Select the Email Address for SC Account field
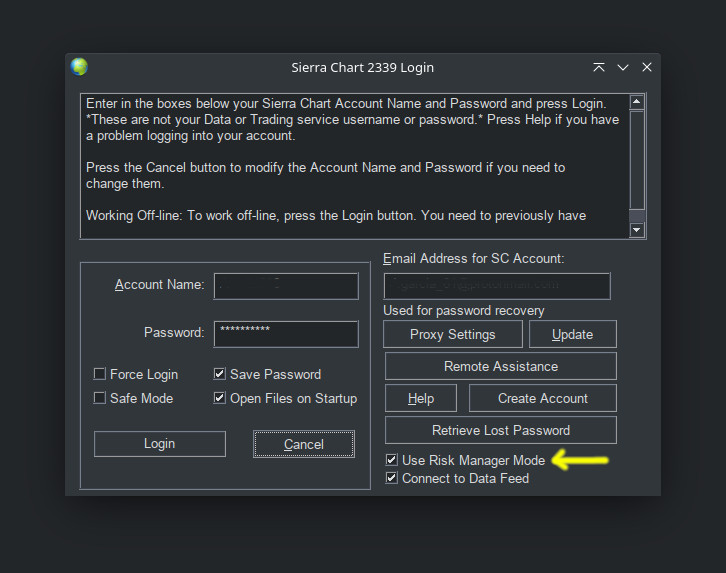 [497, 286]
